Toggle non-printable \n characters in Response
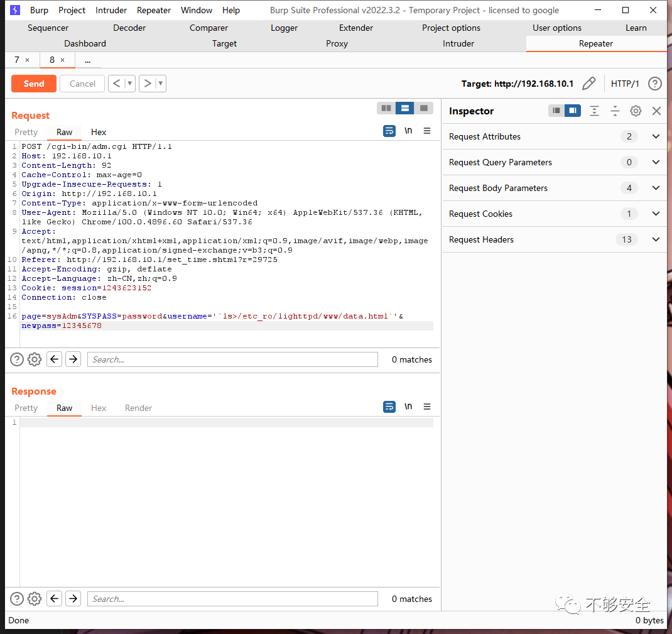 point(408,407)
